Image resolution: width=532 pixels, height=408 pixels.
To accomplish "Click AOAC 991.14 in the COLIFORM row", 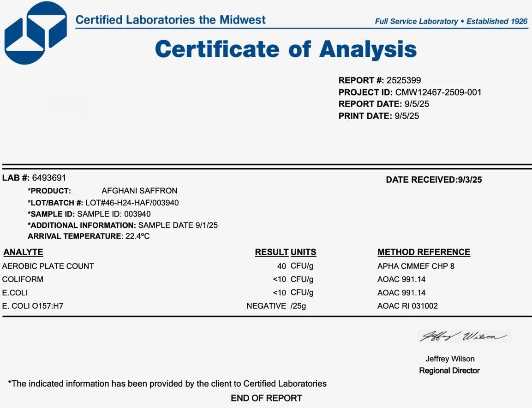I will [401, 279].
